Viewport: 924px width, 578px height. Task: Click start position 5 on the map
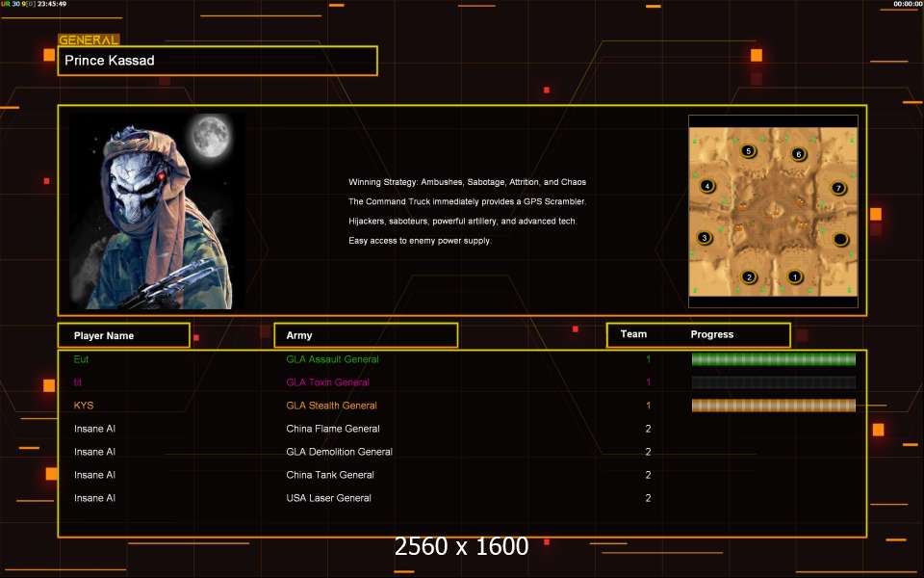749,151
